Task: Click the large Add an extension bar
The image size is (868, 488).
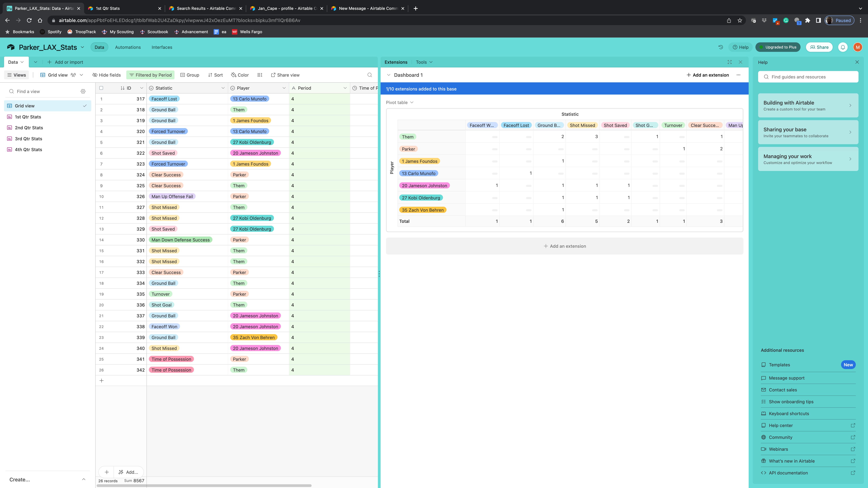Action: pyautogui.click(x=564, y=246)
